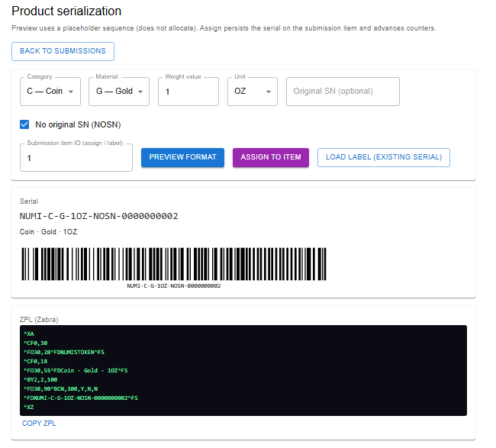Open the Category dropdown showing C — Coin
This screenshot has width=496, height=448.
[x=50, y=92]
